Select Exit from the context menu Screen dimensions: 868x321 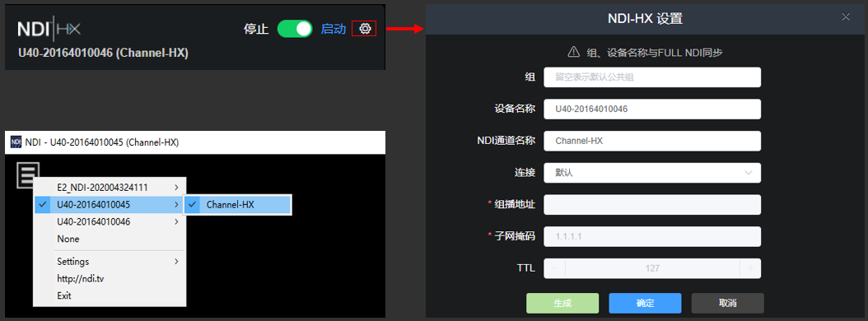[64, 295]
